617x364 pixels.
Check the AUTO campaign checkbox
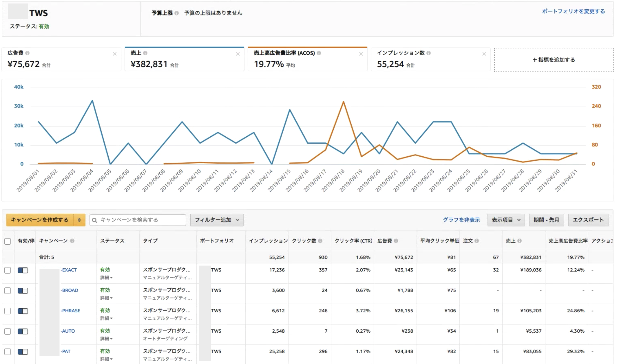(x=8, y=331)
